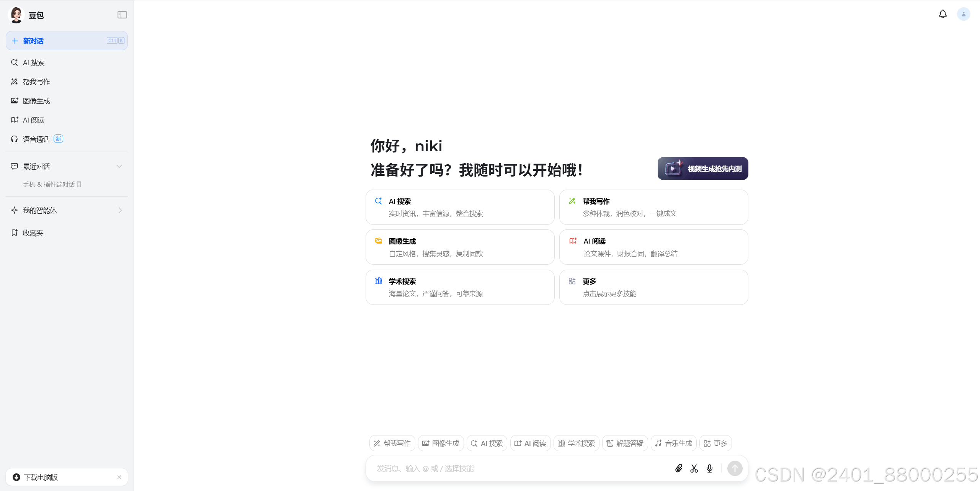The height and width of the screenshot is (491, 980).
Task: Open the 更多 skills card
Action: pyautogui.click(x=653, y=287)
